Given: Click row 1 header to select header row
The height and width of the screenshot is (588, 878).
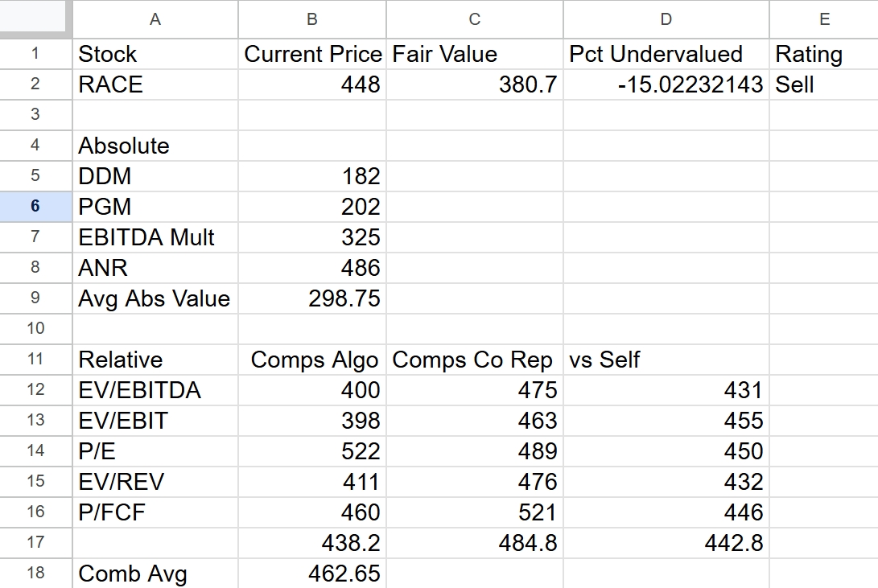Looking at the screenshot, I should tap(35, 54).
